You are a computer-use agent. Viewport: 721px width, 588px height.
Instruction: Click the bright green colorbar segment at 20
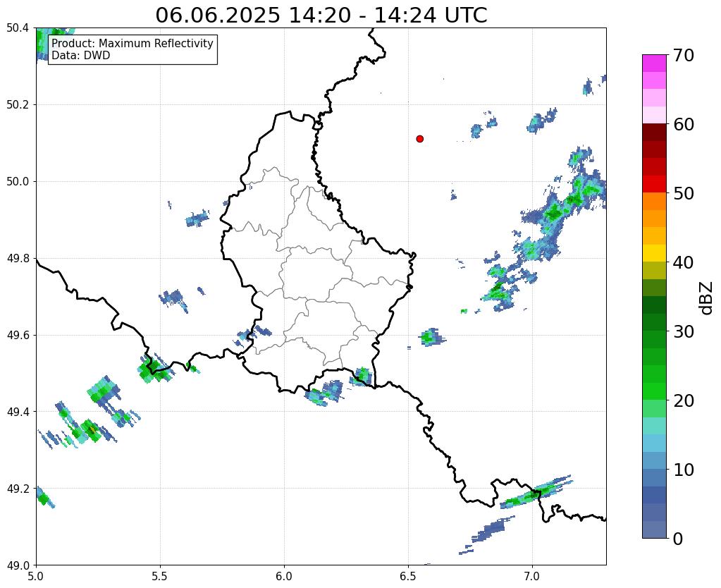click(x=654, y=391)
